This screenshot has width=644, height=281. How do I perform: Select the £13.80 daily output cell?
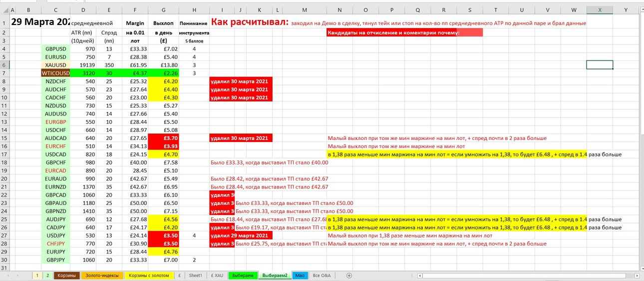tap(164, 65)
